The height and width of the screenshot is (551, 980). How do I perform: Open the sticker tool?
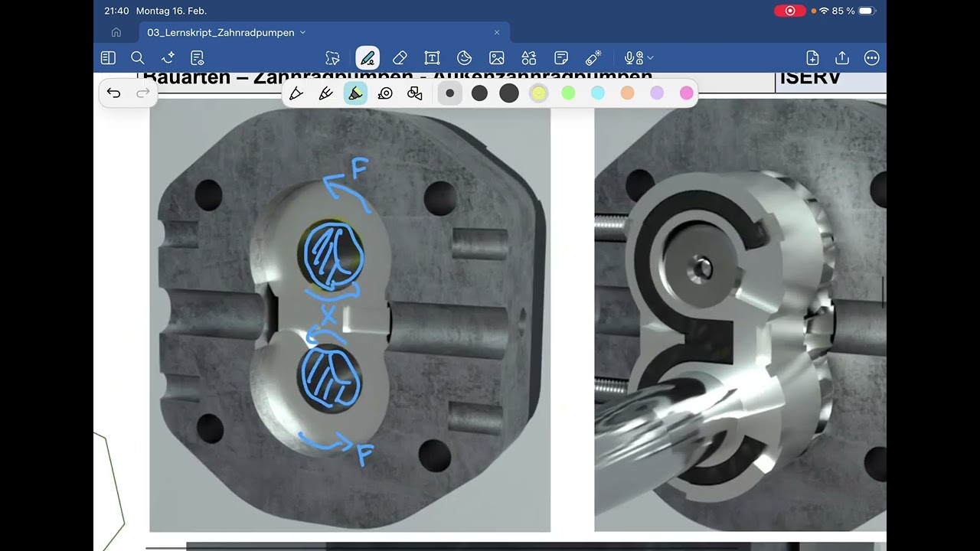pyautogui.click(x=464, y=58)
